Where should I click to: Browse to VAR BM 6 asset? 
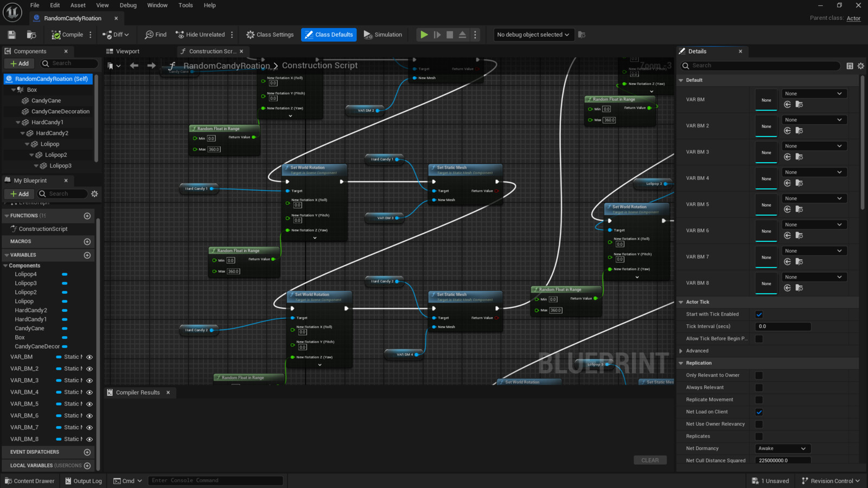[799, 236]
